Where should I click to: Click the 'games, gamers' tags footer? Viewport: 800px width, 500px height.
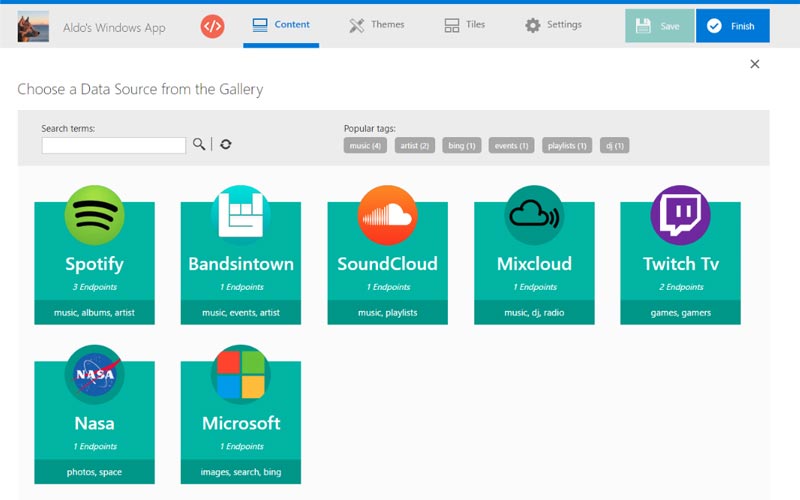(x=681, y=312)
